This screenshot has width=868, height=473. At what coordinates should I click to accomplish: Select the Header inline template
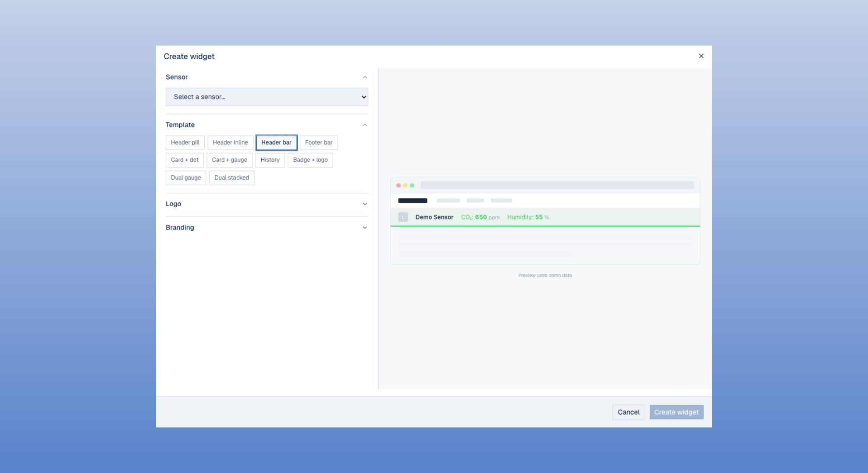[230, 143]
